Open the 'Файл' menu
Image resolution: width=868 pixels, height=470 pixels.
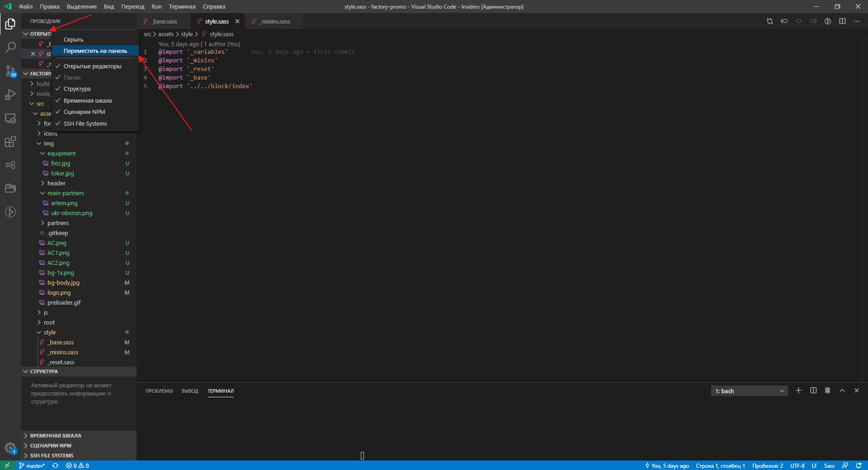coord(26,6)
